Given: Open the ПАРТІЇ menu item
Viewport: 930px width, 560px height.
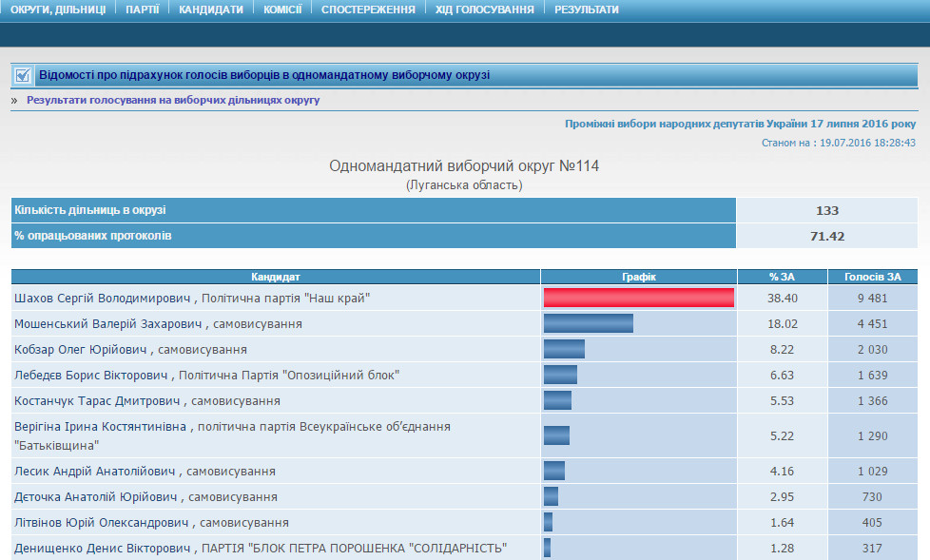Looking at the screenshot, I should [x=143, y=10].
